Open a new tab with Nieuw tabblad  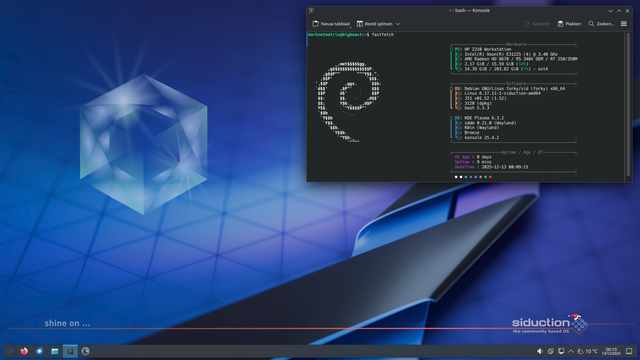[331, 24]
